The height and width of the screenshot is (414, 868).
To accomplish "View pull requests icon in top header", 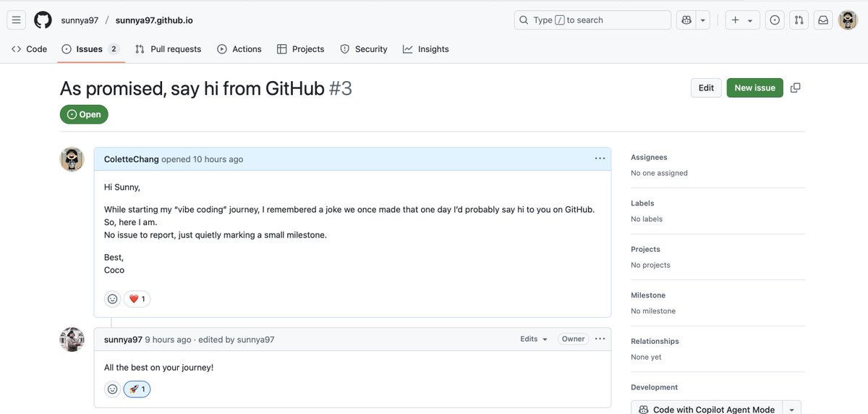I will coord(799,20).
